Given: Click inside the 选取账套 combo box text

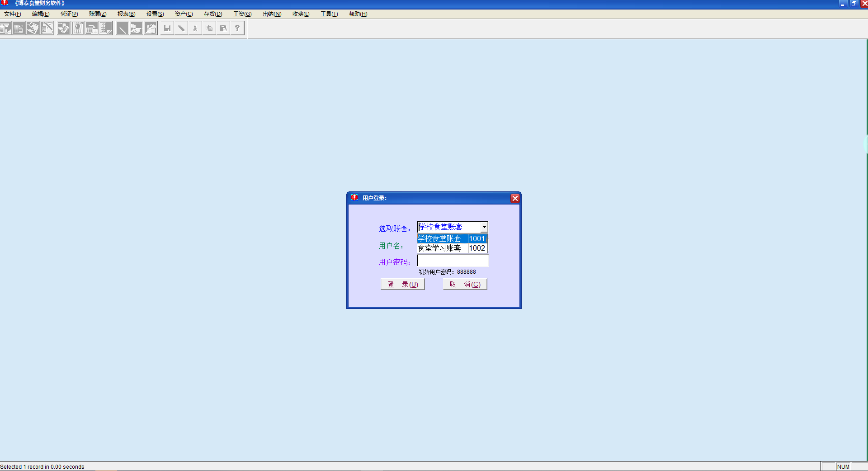Looking at the screenshot, I should (449, 227).
